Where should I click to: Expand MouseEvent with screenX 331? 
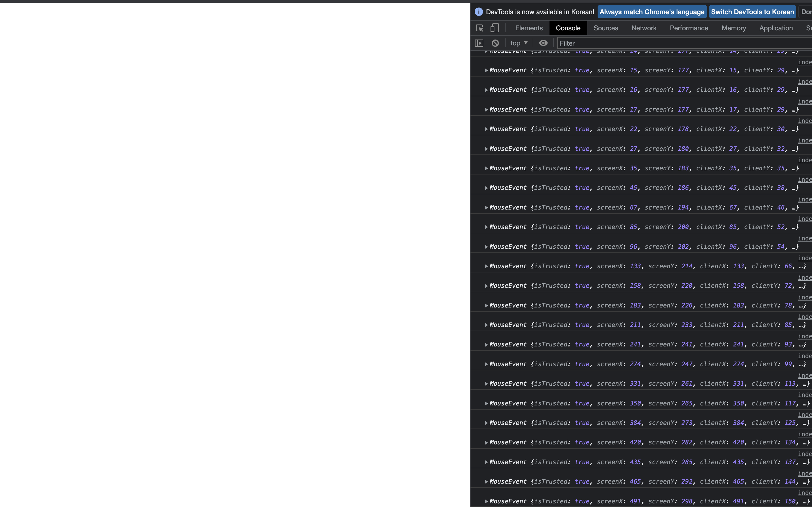pyautogui.click(x=486, y=384)
